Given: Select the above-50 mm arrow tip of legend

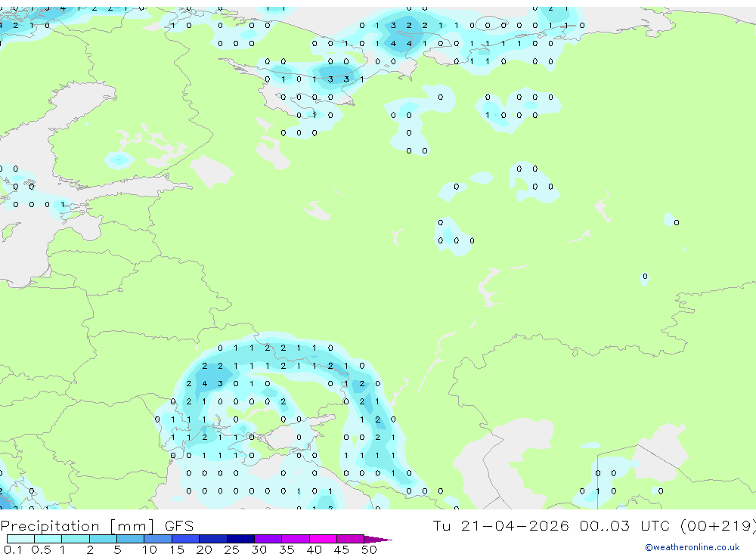Looking at the screenshot, I should click(378, 539).
